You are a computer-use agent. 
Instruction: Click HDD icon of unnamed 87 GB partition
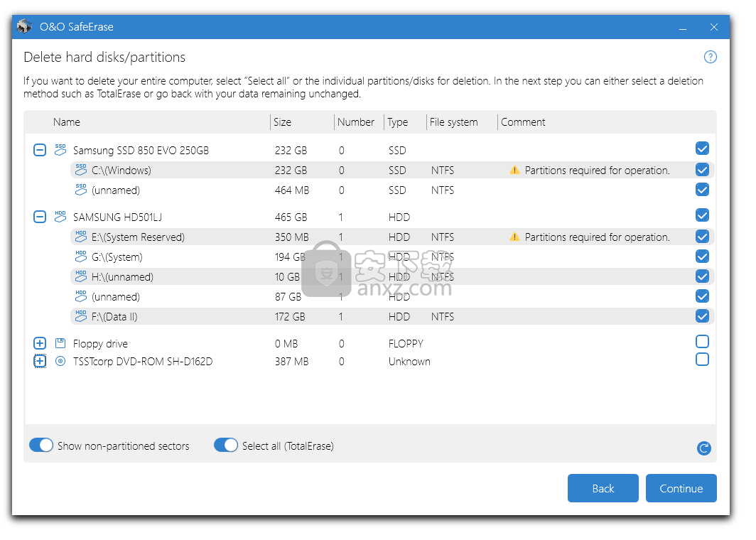pyautogui.click(x=80, y=296)
